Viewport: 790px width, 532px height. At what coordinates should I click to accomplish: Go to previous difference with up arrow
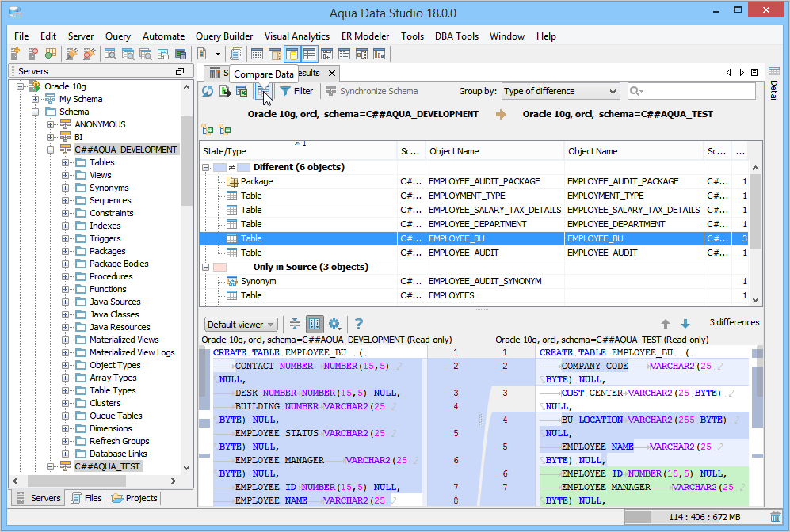point(666,324)
